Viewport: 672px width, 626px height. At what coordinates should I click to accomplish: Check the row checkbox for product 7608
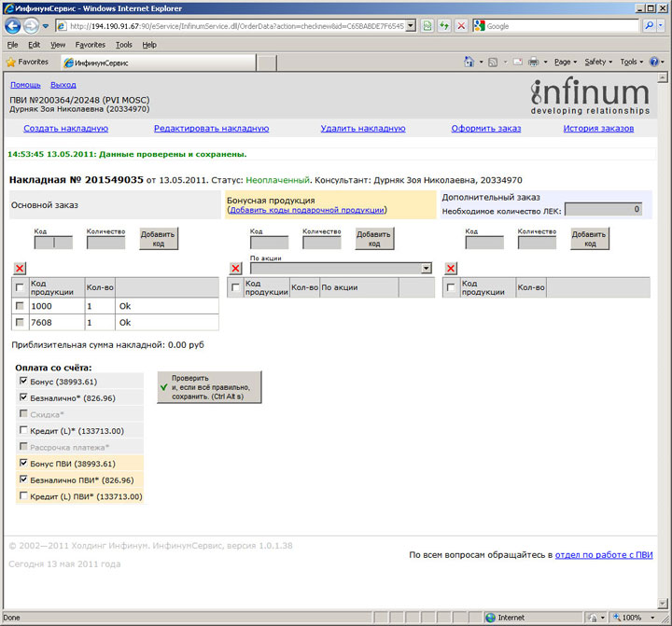[x=20, y=322]
